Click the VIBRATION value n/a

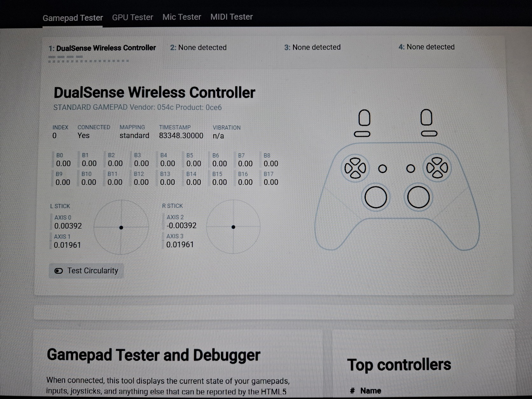tap(218, 136)
